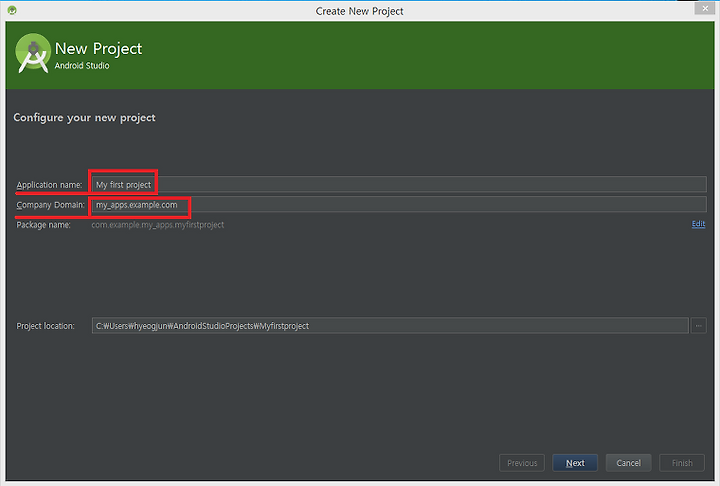The image size is (720, 486).
Task: Click the Finish button
Action: (682, 463)
